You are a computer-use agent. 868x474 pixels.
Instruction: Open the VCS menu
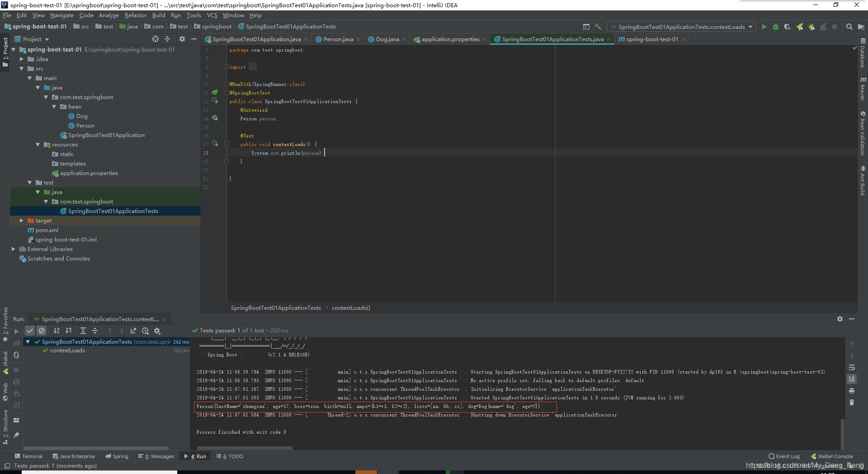(x=212, y=15)
